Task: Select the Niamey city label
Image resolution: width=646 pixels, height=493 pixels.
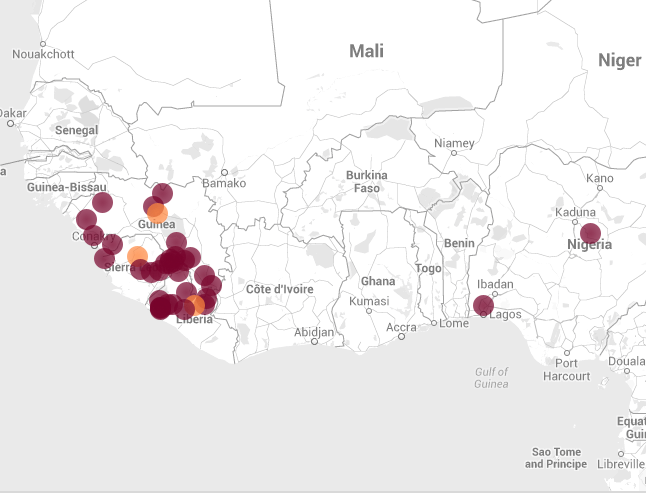Action: coord(454,143)
